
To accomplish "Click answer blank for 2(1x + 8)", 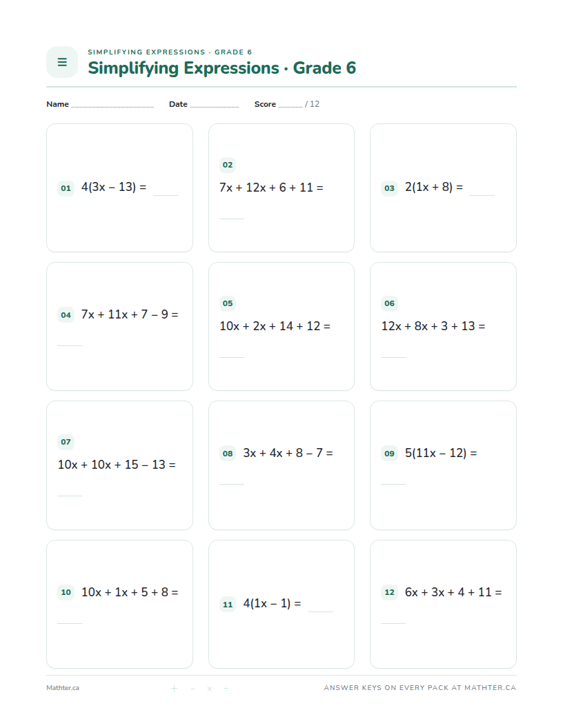I will tap(482, 194).
